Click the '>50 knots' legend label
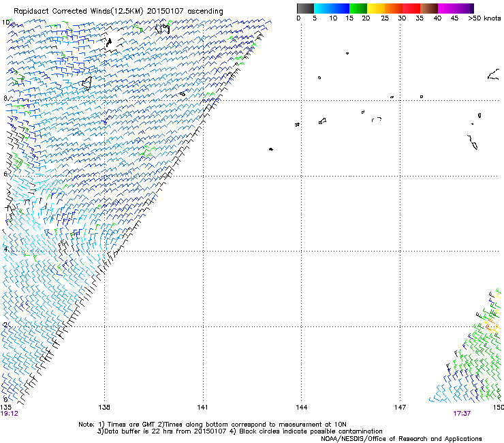Image resolution: width=504 pixels, height=443 pixels. pyautogui.click(x=484, y=18)
